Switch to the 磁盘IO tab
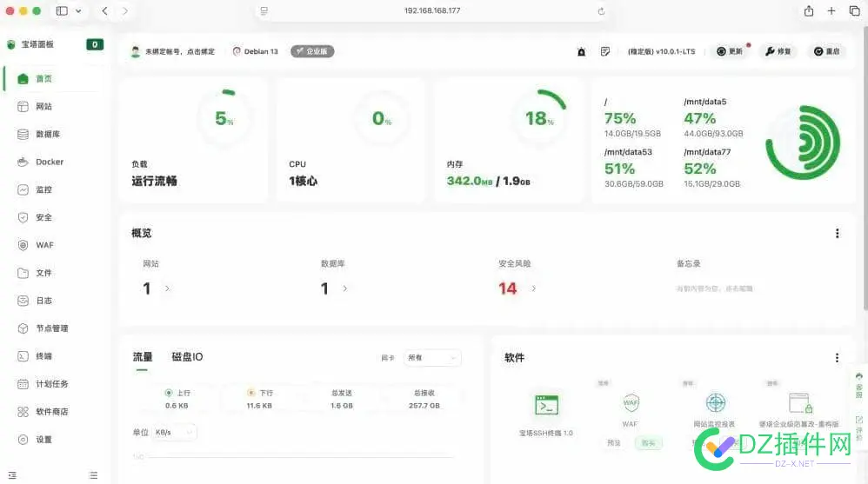 coord(187,357)
